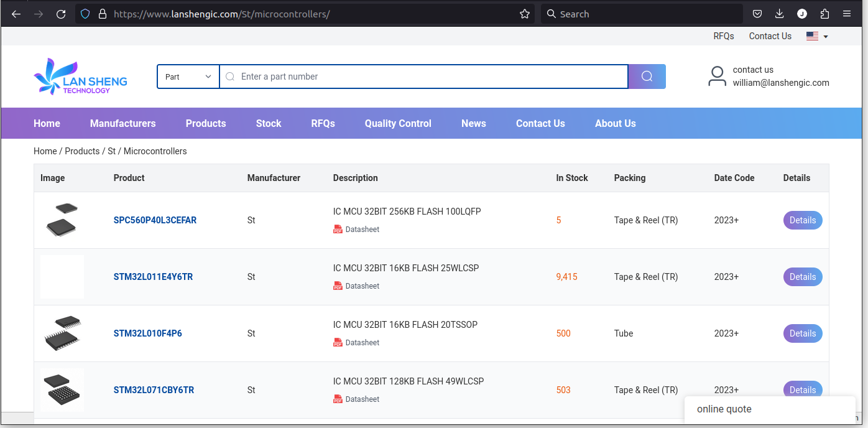View Details for STM32L071CBY6TR
Viewport: 868px width, 428px height.
pos(803,389)
